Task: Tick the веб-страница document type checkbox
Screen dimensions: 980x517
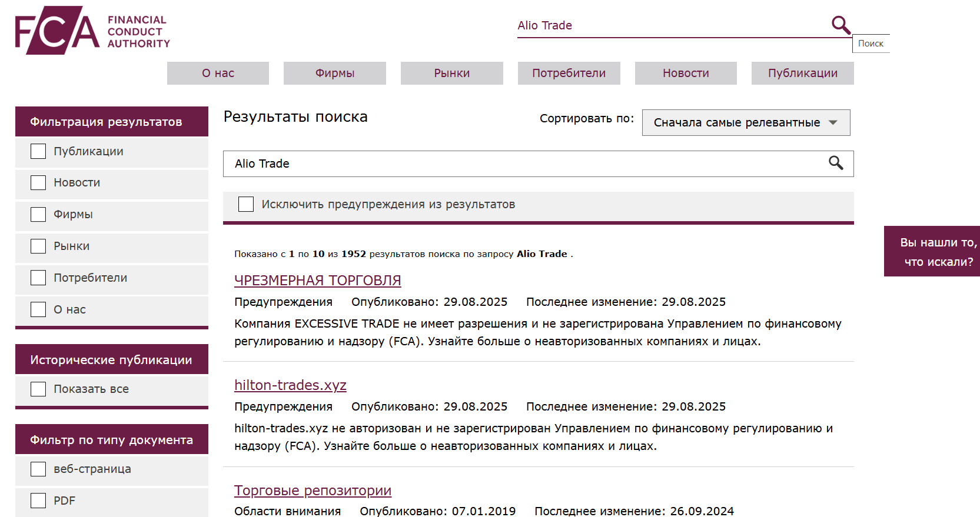Action: tap(38, 469)
